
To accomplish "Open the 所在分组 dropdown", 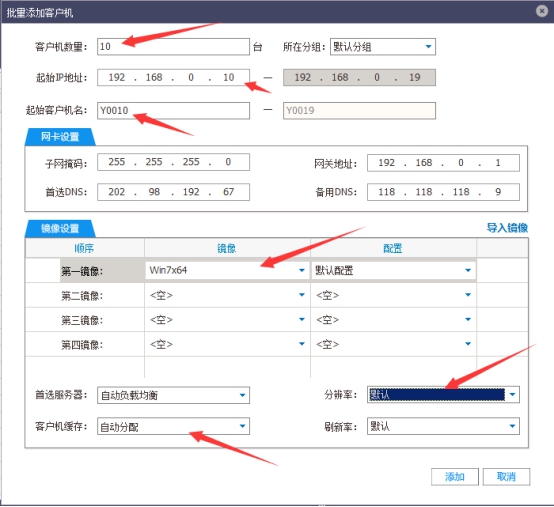I will pos(383,47).
